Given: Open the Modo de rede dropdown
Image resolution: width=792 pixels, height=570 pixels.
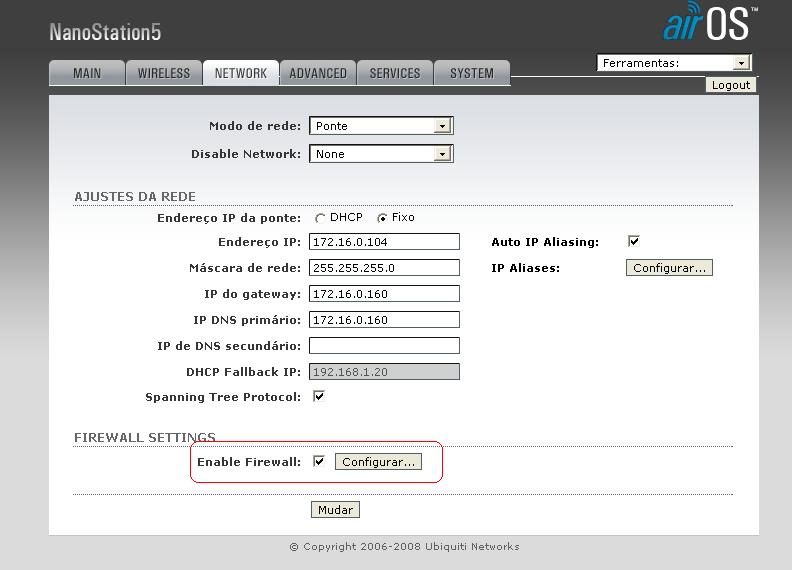Looking at the screenshot, I should pyautogui.click(x=381, y=126).
